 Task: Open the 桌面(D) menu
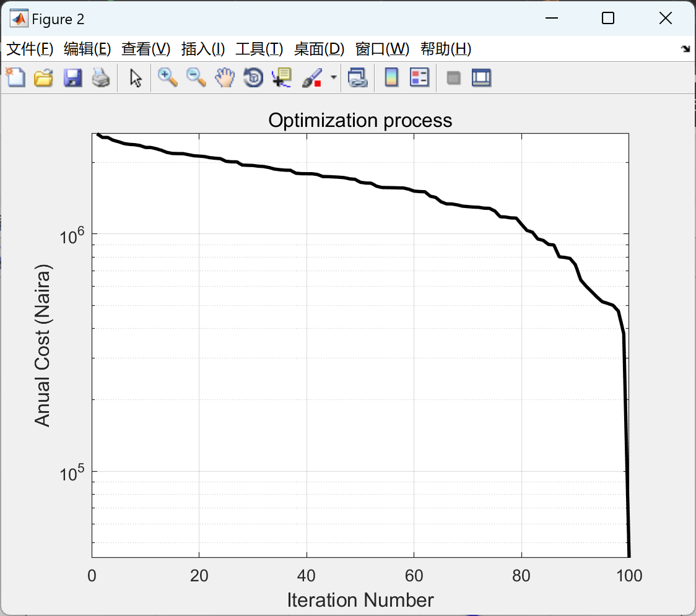tap(319, 49)
